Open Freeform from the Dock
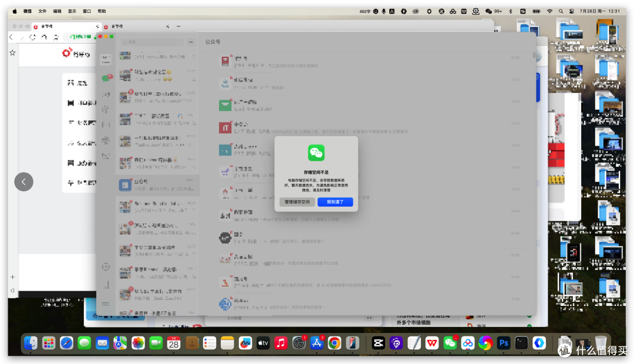Viewport: 634px width, 364px height. click(245, 343)
